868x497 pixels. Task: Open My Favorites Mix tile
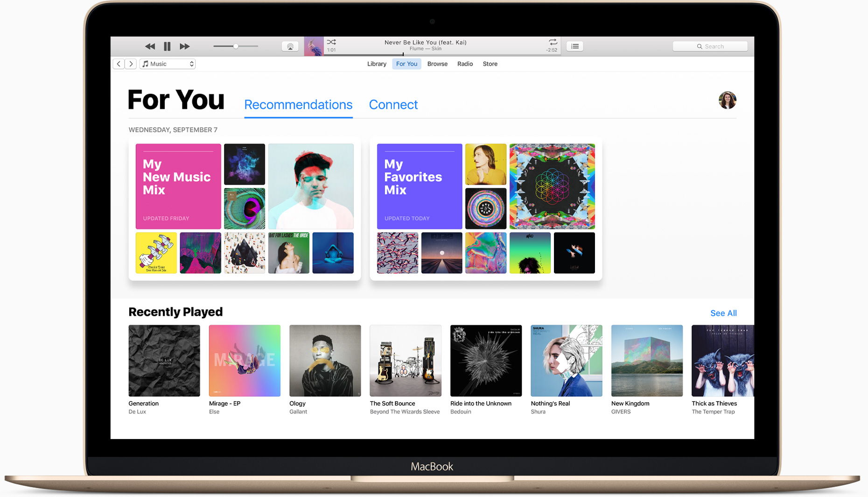(x=420, y=186)
